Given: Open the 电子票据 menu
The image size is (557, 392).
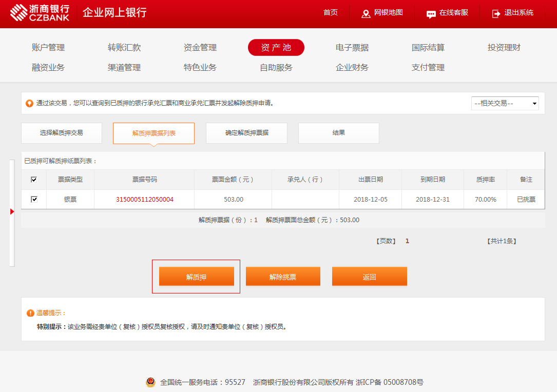Looking at the screenshot, I should pos(352,48).
